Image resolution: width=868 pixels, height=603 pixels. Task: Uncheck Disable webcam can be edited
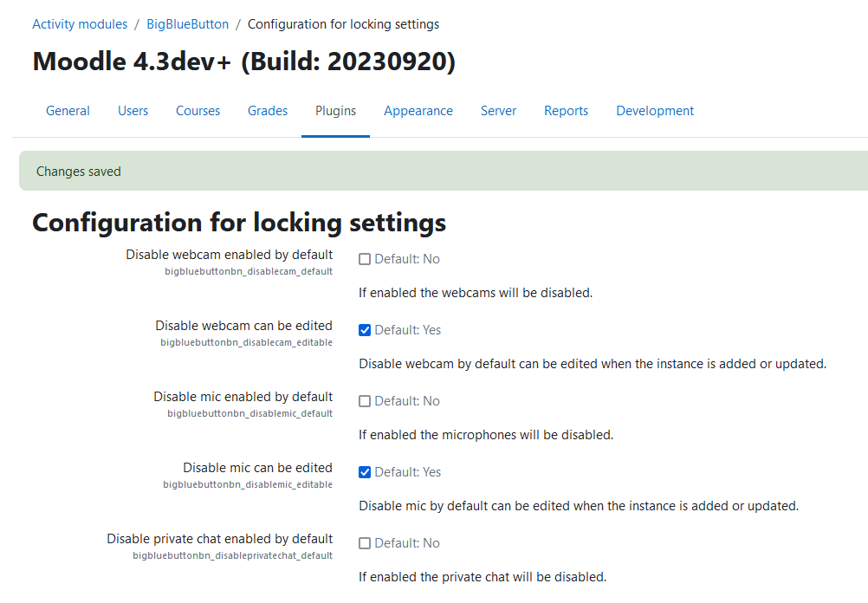pos(364,330)
